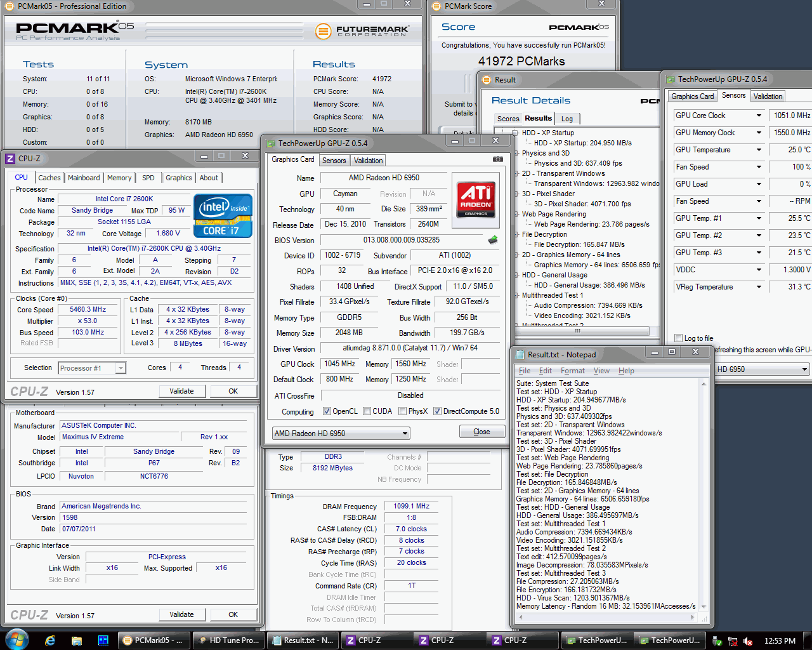Toggle the OpenCL checkbox
Screen dimensions: 812x650
click(x=327, y=411)
